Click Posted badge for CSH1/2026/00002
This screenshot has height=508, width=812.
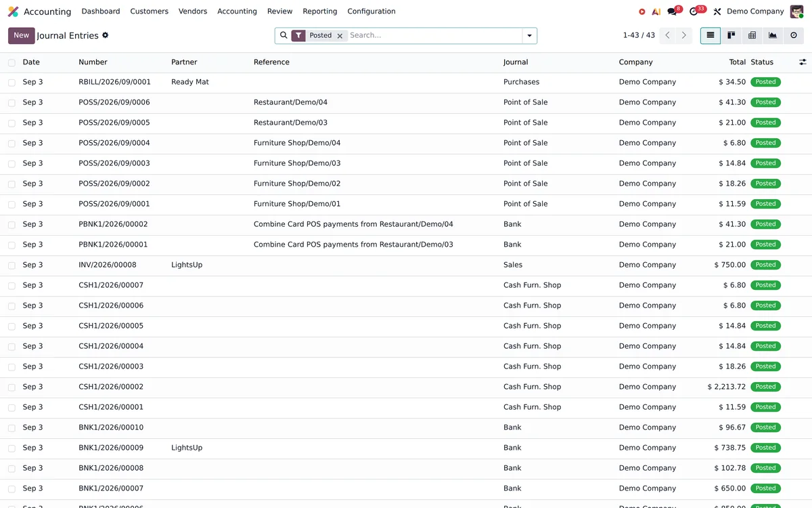pos(765,387)
